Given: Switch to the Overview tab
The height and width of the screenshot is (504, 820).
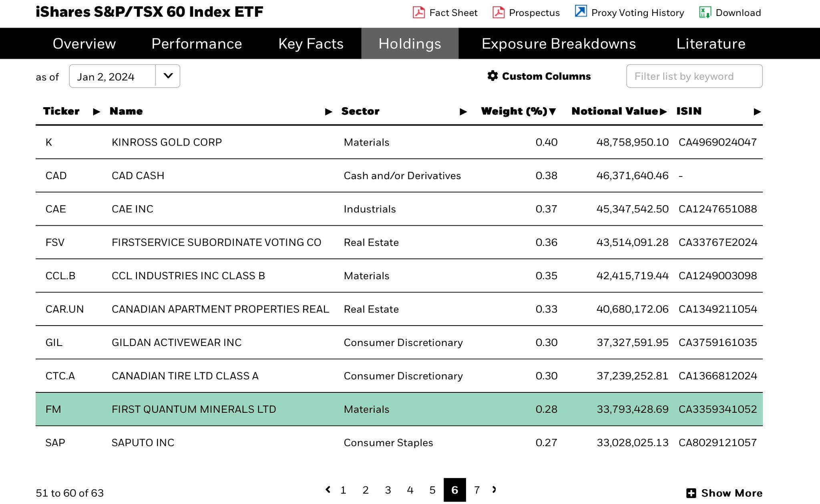Looking at the screenshot, I should point(84,44).
